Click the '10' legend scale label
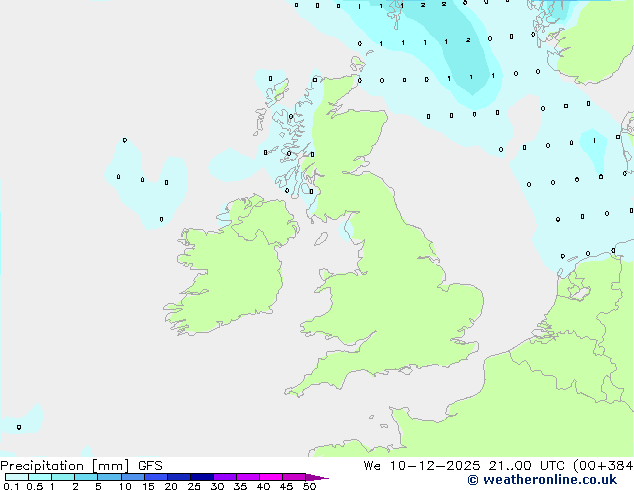The width and height of the screenshot is (634, 490). pos(125,486)
